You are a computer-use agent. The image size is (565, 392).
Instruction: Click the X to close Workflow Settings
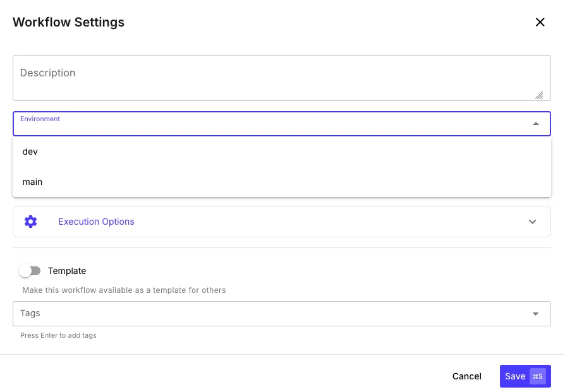point(540,22)
